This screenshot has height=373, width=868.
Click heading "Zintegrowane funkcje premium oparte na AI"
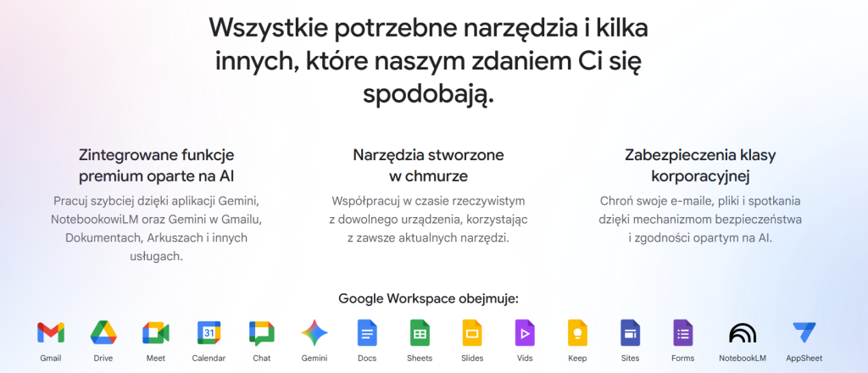(157, 165)
